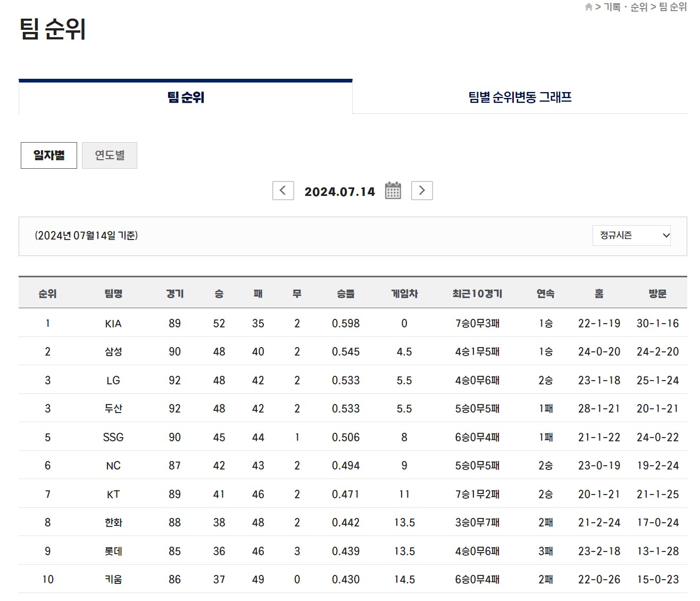This screenshot has width=700, height=601.
Task: Go to next date with right arrow
Action: click(x=422, y=191)
